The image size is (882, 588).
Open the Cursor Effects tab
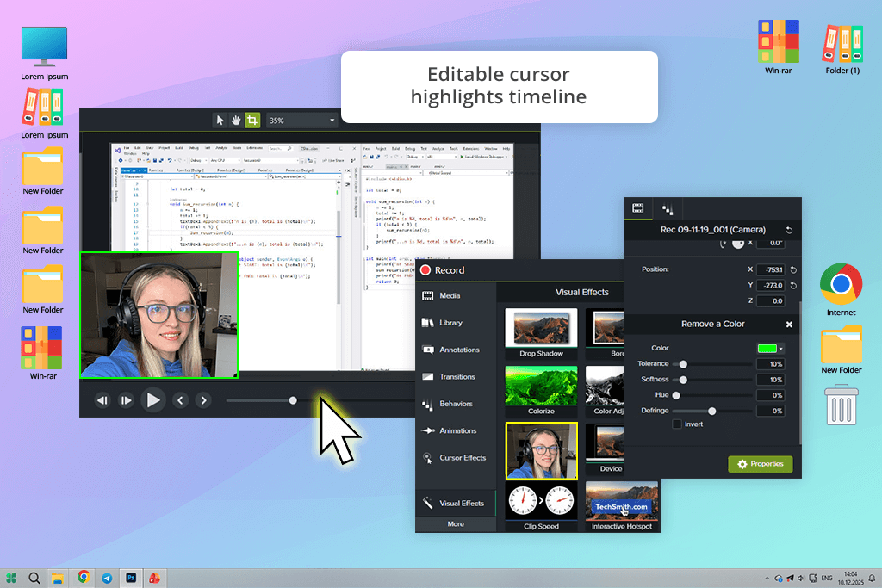click(x=455, y=458)
